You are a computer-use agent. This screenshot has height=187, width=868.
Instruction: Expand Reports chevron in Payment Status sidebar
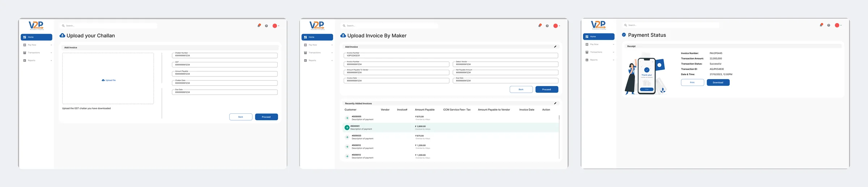[613, 60]
